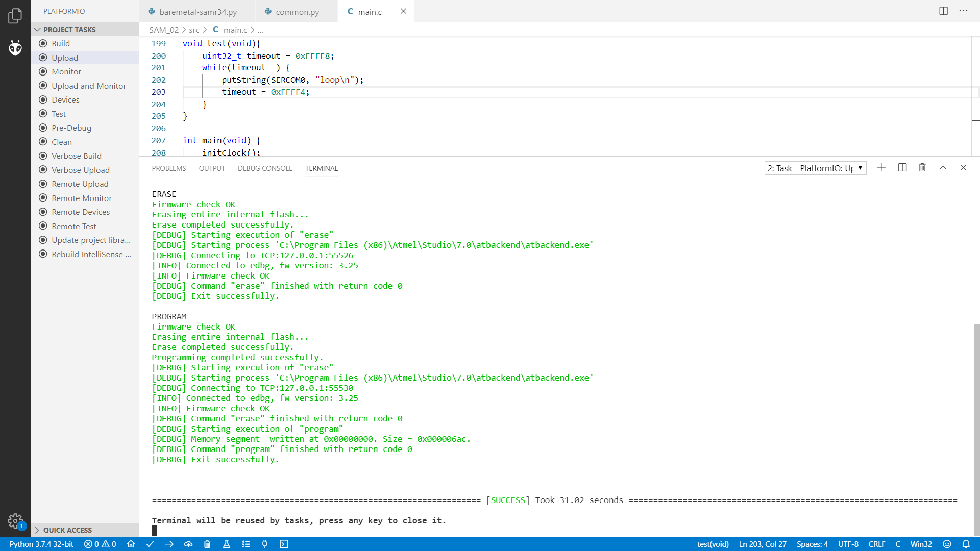Run the Verbose Build task
The height and width of the screenshot is (551, 980).
click(85, 156)
